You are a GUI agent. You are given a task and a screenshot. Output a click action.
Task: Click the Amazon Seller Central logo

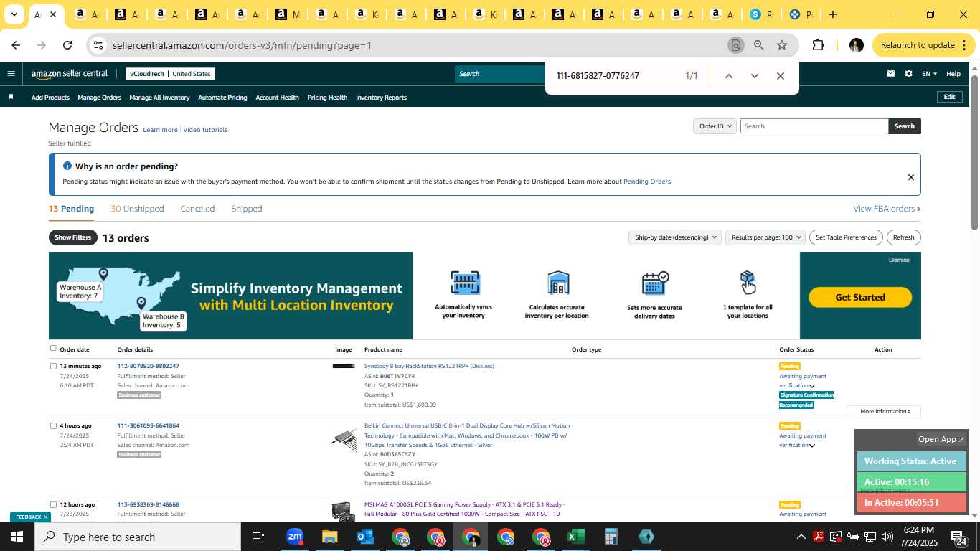click(70, 73)
